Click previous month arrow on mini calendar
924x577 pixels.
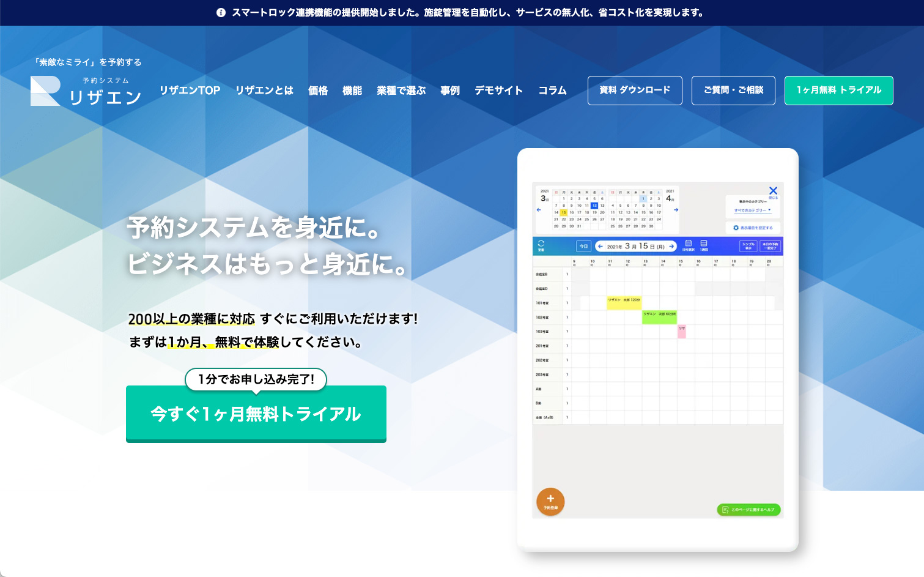[539, 210]
